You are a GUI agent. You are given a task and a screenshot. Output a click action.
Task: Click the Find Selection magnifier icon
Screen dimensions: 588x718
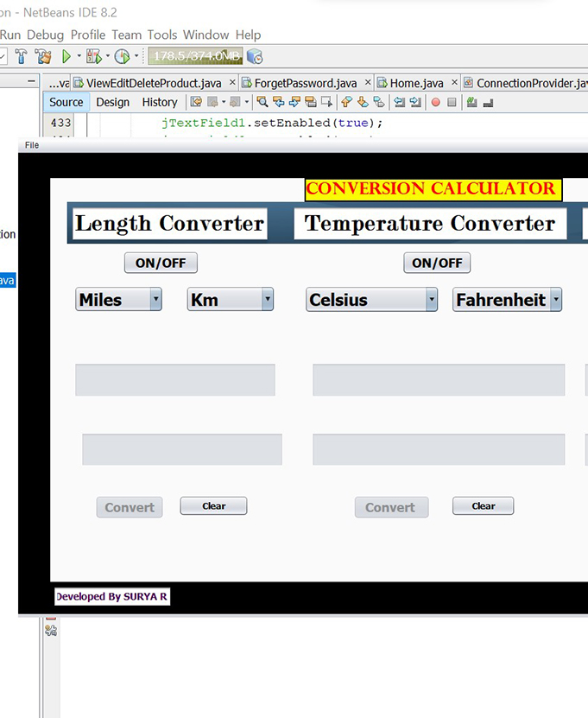coord(262,102)
